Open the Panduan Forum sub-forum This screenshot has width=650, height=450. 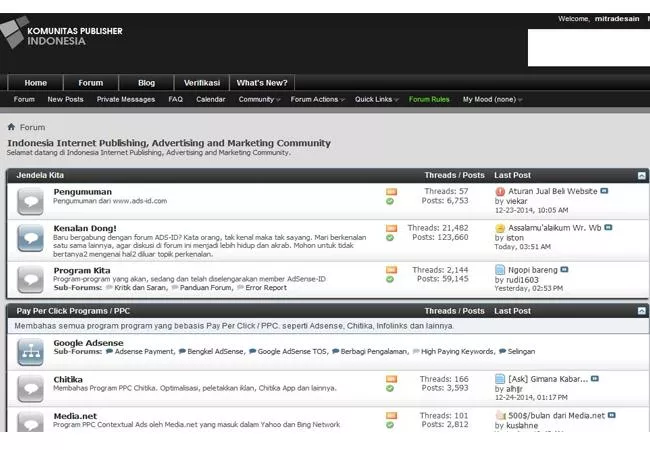click(x=206, y=288)
